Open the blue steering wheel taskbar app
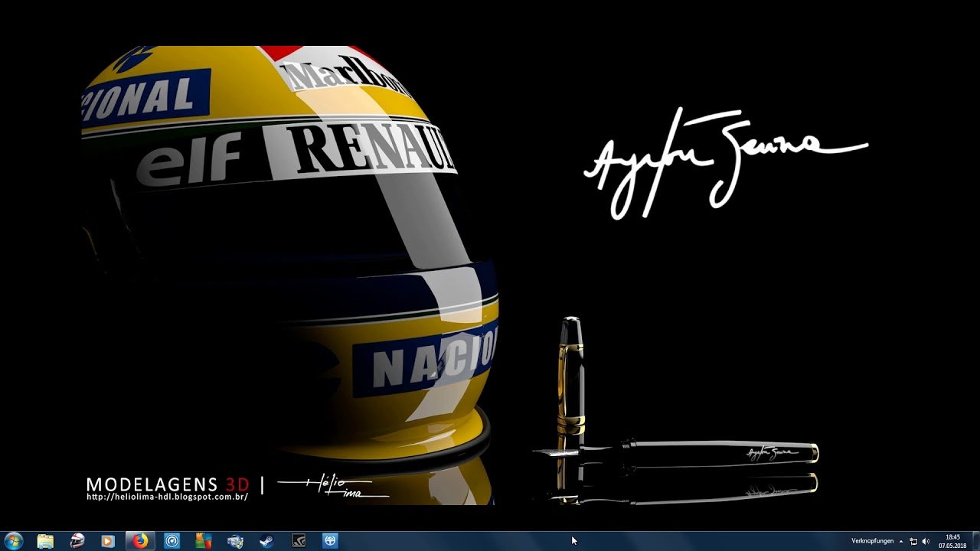 (330, 541)
